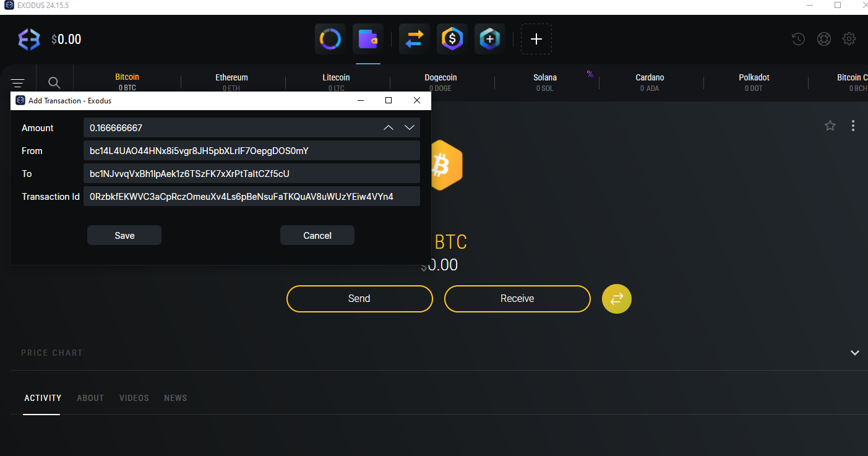This screenshot has width=868, height=456.
Task: Click the Exodus logo in header
Action: coord(29,40)
